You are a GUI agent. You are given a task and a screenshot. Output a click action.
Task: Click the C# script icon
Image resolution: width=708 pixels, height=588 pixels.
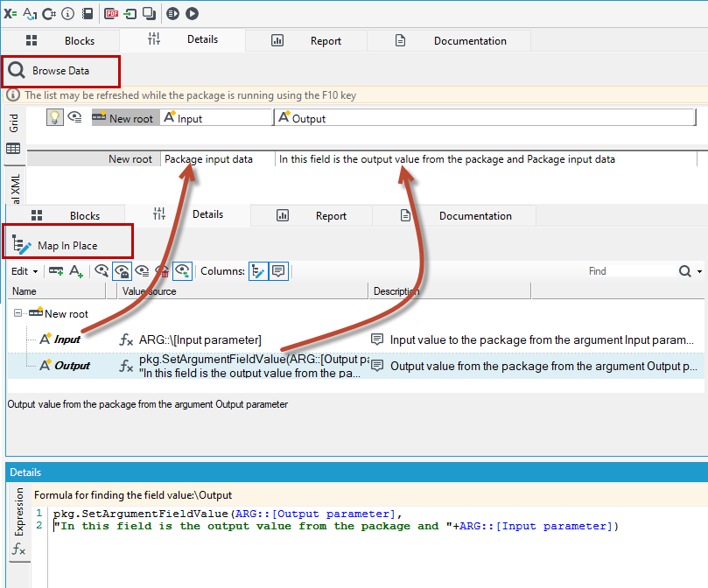click(x=49, y=13)
